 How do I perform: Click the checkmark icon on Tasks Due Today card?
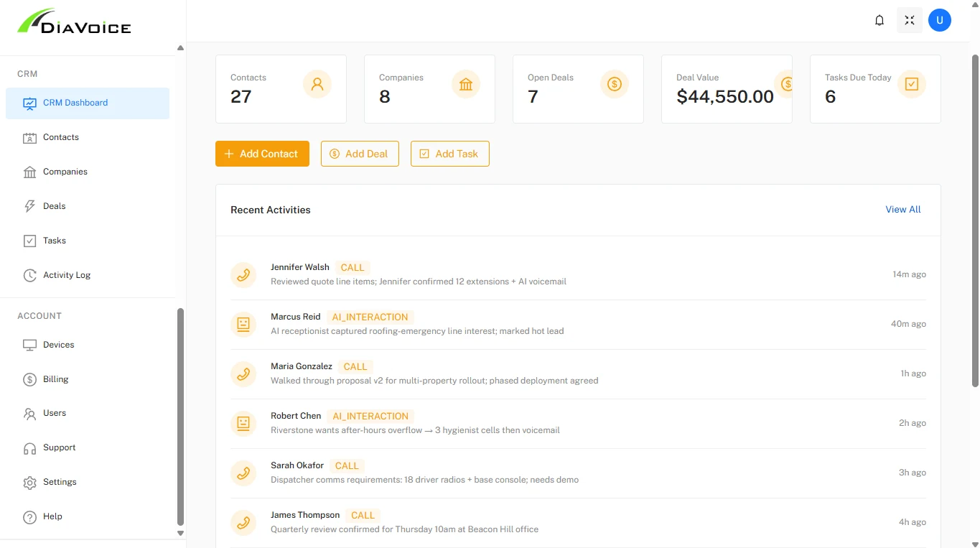(912, 84)
